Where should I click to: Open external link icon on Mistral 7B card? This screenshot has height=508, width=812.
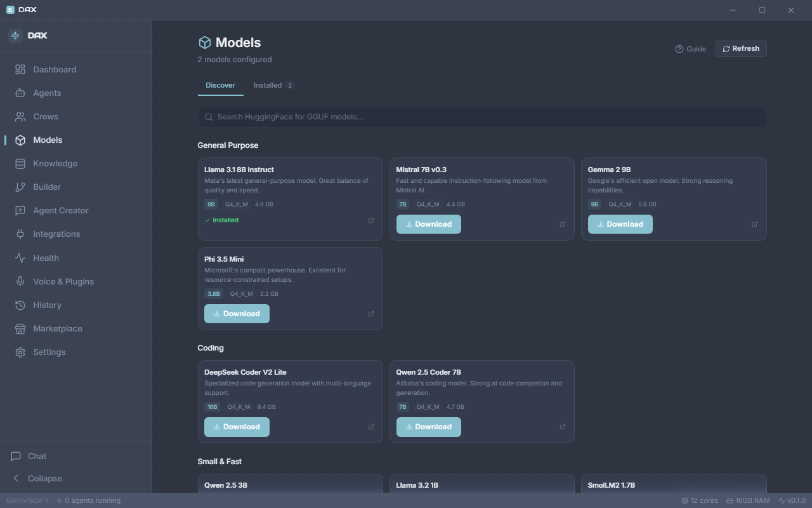click(563, 224)
